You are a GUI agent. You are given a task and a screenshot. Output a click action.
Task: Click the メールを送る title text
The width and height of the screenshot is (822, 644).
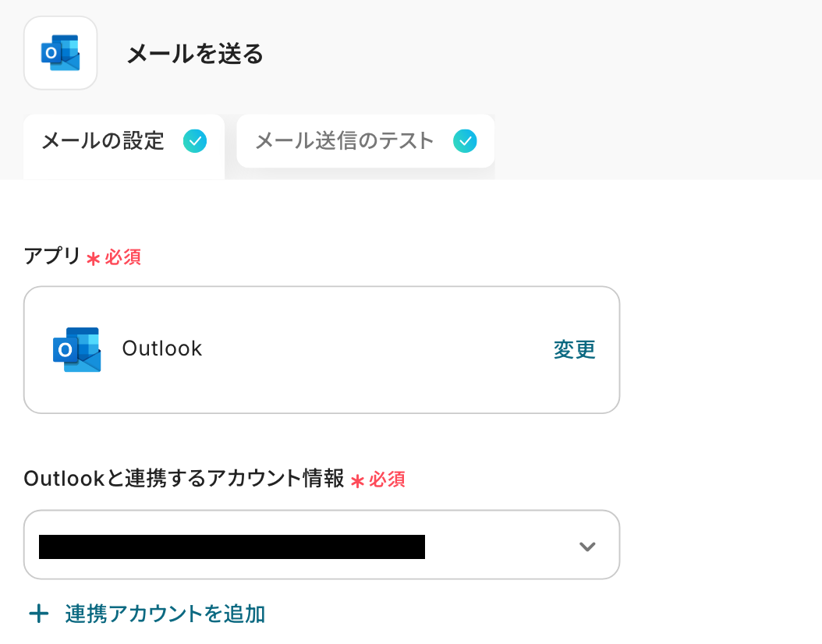[x=195, y=54]
